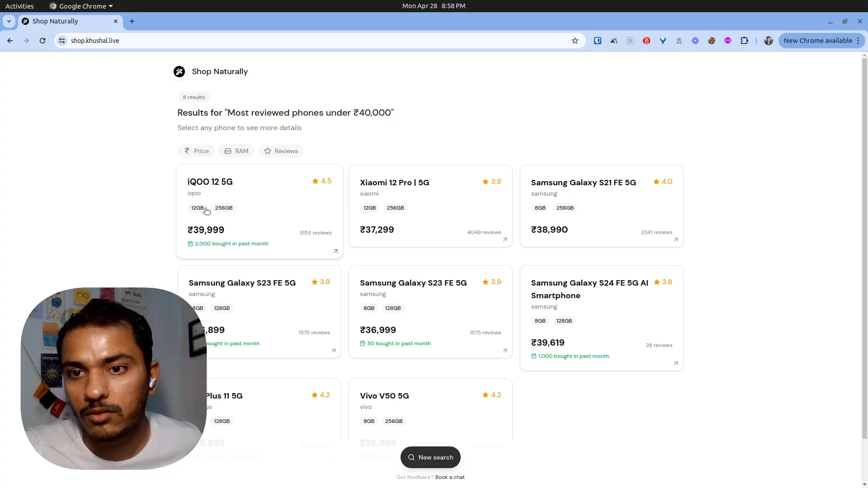868x488 pixels.
Task: Click 4049 reviews on Xiaomi card
Action: [x=484, y=232]
